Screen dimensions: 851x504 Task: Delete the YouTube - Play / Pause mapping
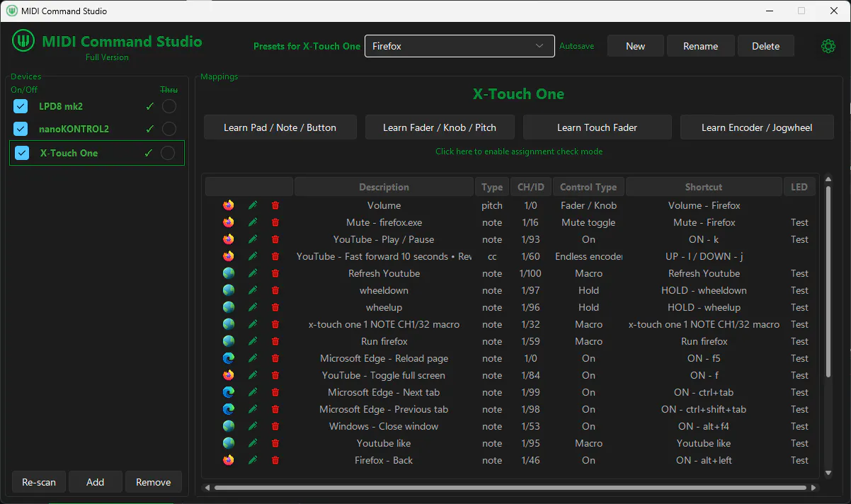pos(275,239)
